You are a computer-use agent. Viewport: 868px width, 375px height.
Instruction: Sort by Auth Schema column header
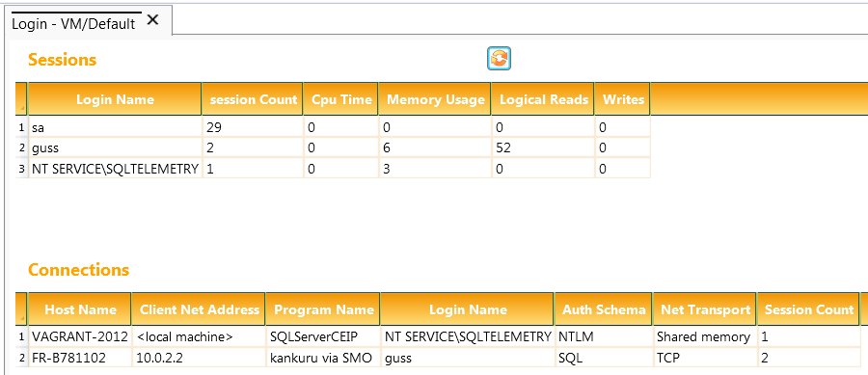coord(604,309)
